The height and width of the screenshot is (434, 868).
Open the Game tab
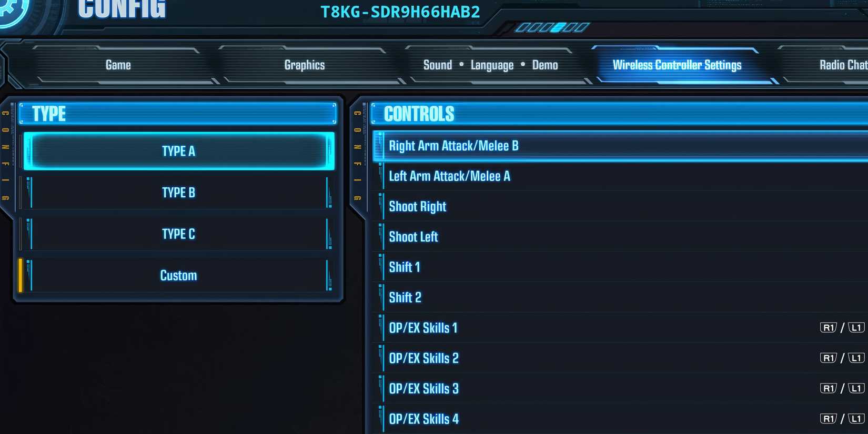[118, 65]
